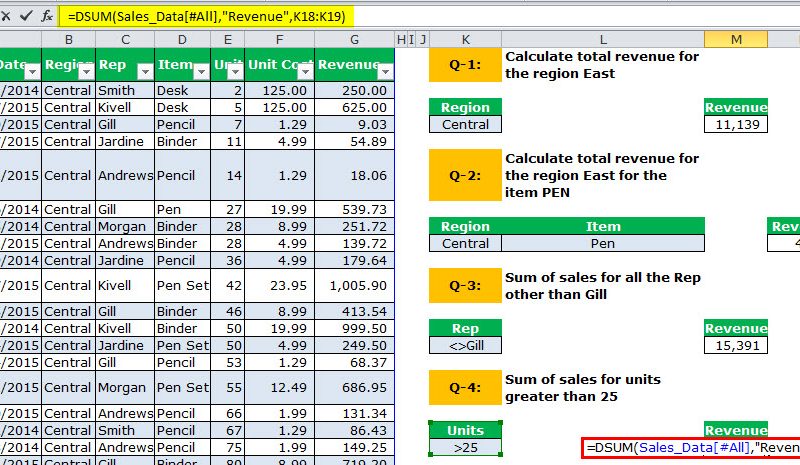
Task: Open the Rep column filter dropdown
Action: click(x=145, y=72)
